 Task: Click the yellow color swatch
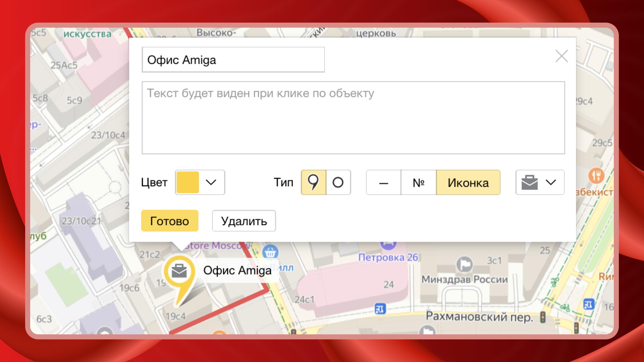188,183
